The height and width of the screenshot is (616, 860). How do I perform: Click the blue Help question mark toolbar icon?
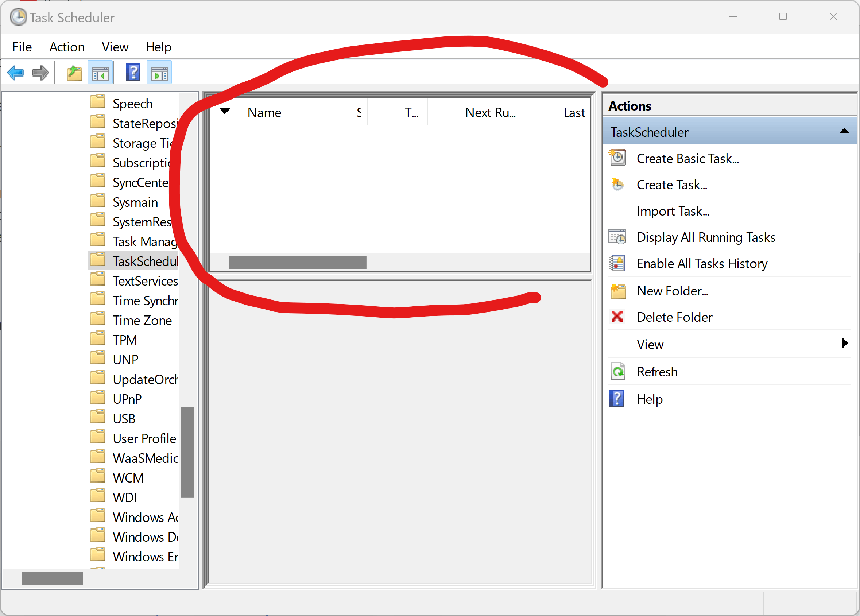[x=133, y=73]
